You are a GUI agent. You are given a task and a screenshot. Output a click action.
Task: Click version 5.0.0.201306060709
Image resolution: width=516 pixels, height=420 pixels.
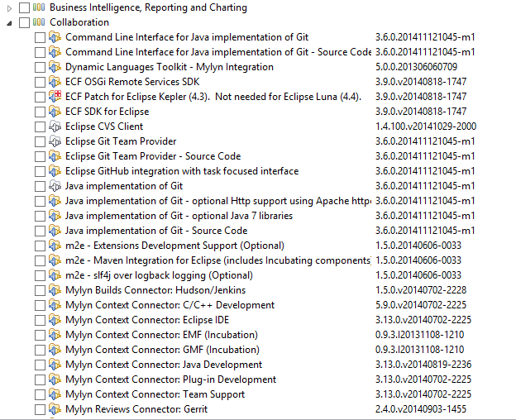tap(416, 67)
